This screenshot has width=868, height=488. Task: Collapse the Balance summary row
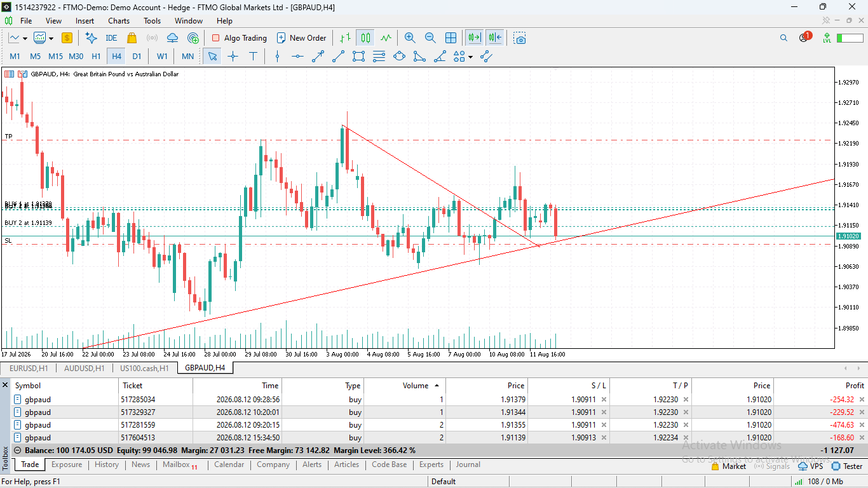coord(17,450)
